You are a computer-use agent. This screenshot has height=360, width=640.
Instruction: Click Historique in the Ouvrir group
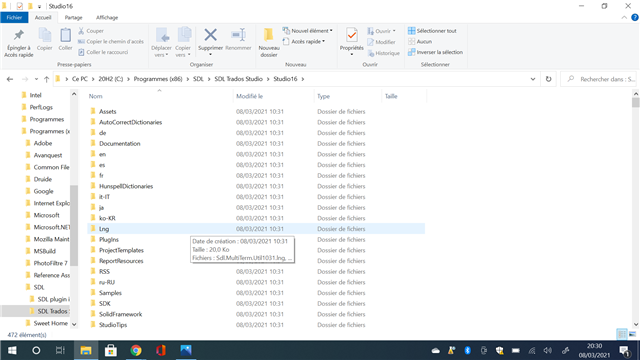[x=384, y=53]
